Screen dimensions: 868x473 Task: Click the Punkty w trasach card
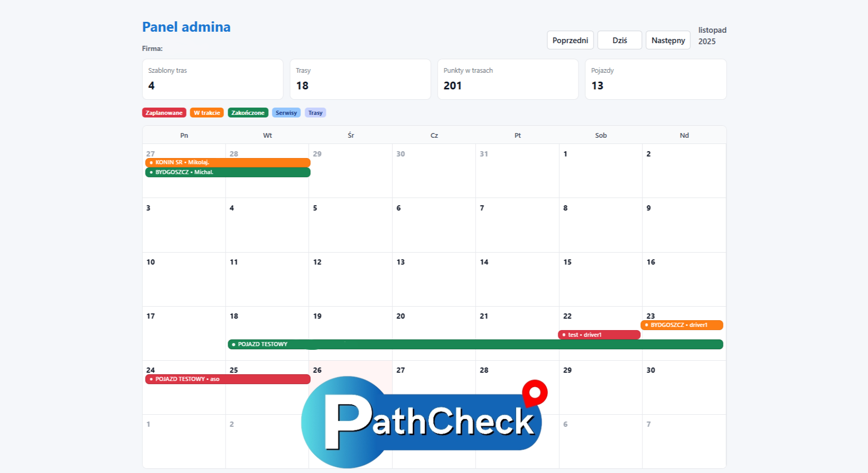pyautogui.click(x=508, y=79)
